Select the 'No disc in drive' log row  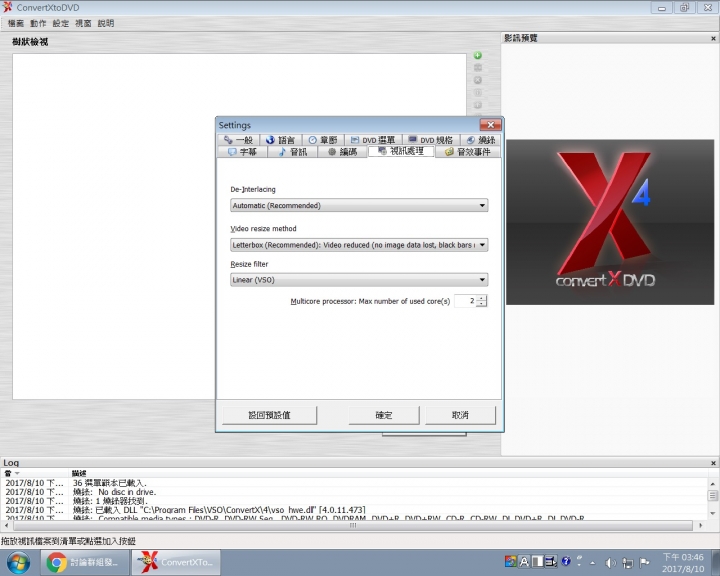point(354,492)
